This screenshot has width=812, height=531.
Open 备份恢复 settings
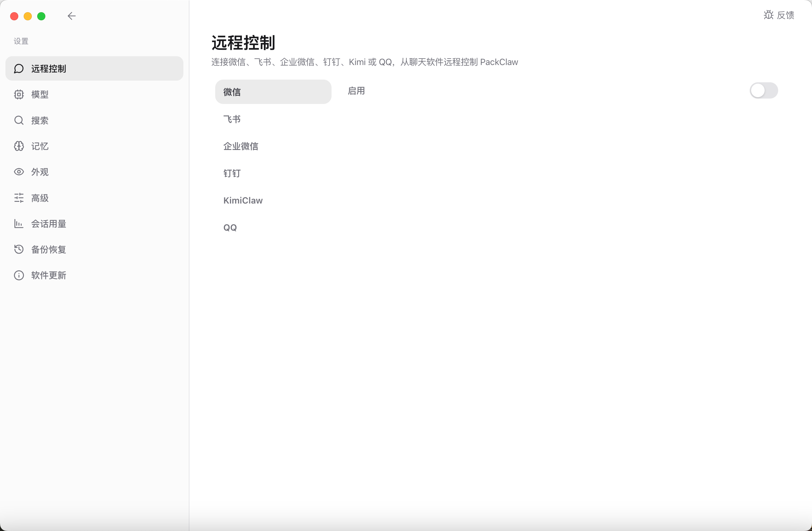[94, 249]
